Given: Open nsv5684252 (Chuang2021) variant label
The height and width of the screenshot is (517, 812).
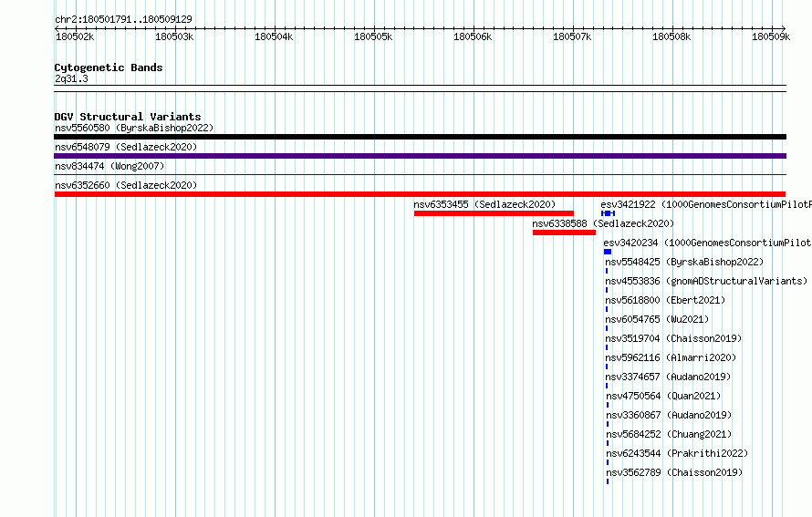Looking at the screenshot, I should tap(669, 434).
